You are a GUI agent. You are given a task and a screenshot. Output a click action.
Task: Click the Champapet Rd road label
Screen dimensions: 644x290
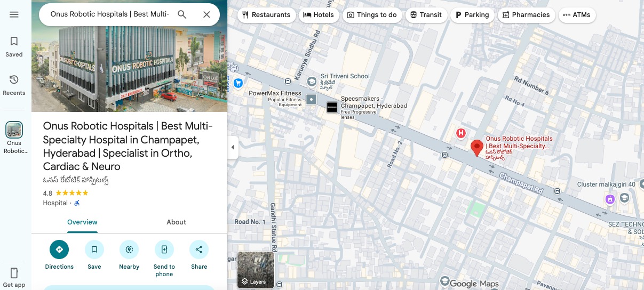[521, 183]
